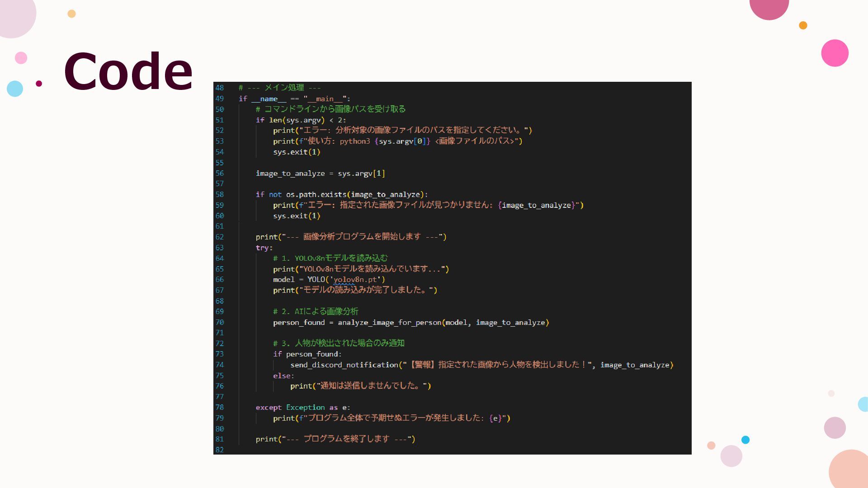
Task: Click the code screenshot's line 62 print statement
Action: point(351,237)
